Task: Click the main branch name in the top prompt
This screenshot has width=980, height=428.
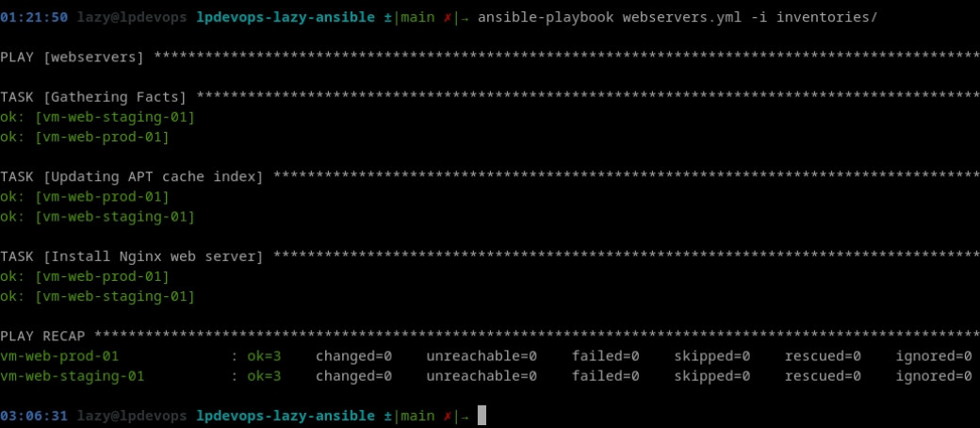Action: click(x=417, y=18)
